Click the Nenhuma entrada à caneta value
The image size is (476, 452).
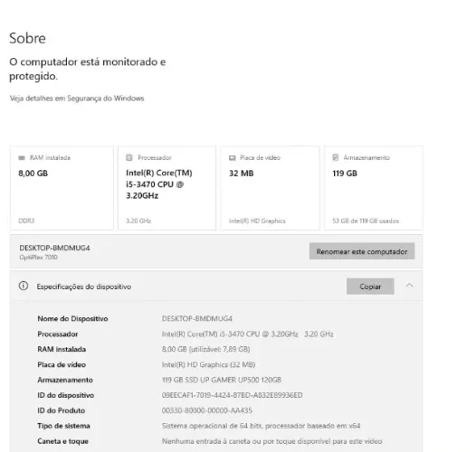coord(272,441)
